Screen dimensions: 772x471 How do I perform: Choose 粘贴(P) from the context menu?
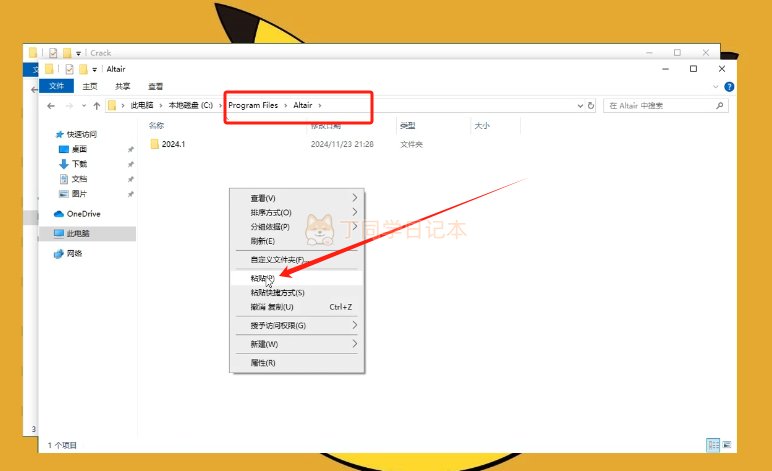tap(297, 278)
